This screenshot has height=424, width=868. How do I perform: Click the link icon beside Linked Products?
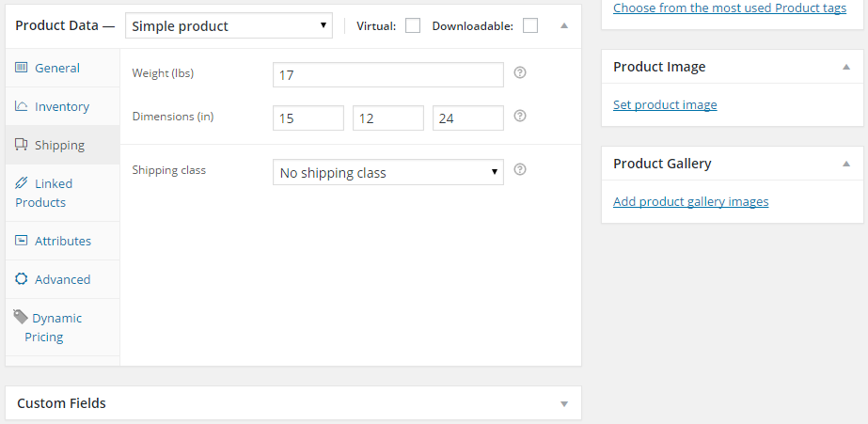(21, 182)
